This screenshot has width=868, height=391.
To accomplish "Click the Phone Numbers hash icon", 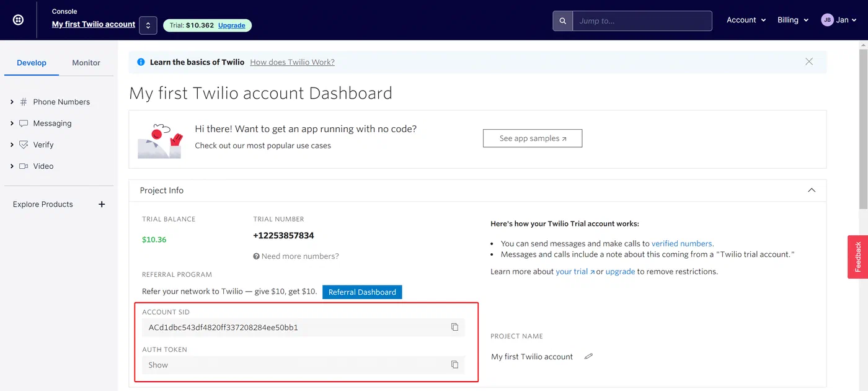I will pyautogui.click(x=24, y=102).
